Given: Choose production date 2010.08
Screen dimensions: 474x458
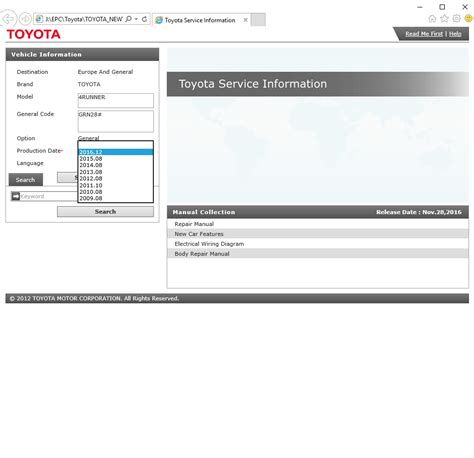Looking at the screenshot, I should [x=115, y=192].
